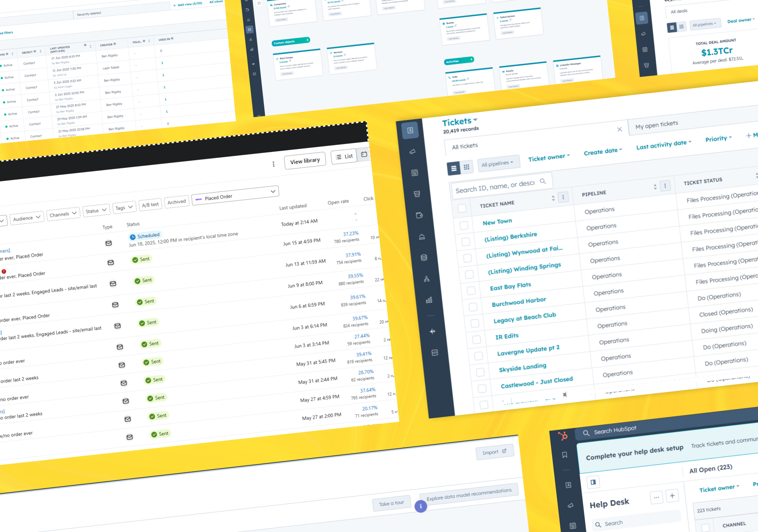This screenshot has width=758, height=532.
Task: Click calendar view icon beside List button
Action: pos(364,154)
